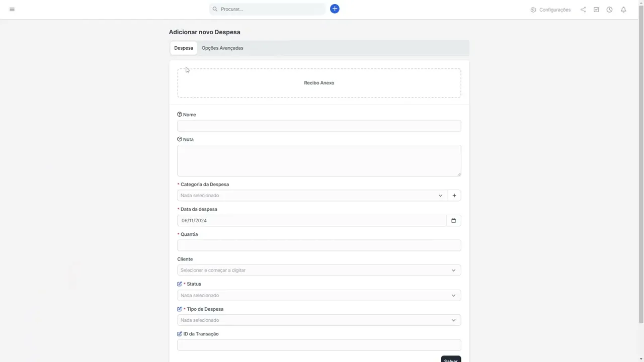The height and width of the screenshot is (362, 644).
Task: Click the help icon beside Nome
Action: pos(180,115)
